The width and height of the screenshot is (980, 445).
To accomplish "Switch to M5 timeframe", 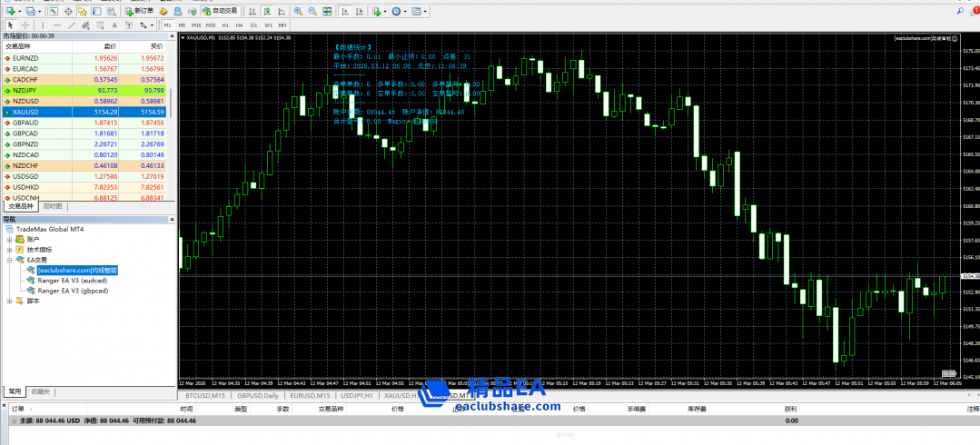I will (x=182, y=25).
